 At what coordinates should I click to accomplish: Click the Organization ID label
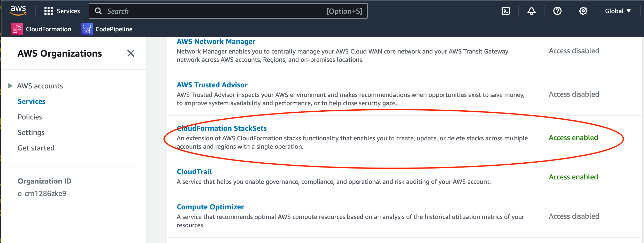tap(44, 181)
